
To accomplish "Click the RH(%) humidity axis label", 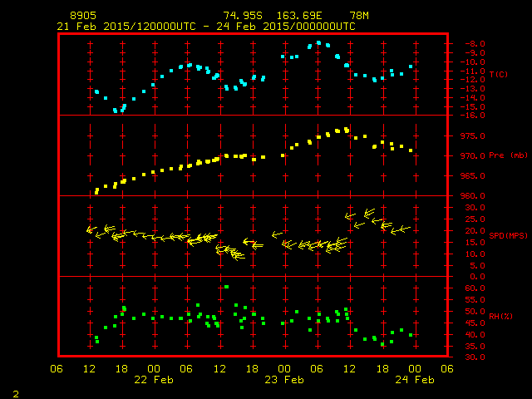I will 500,316.
